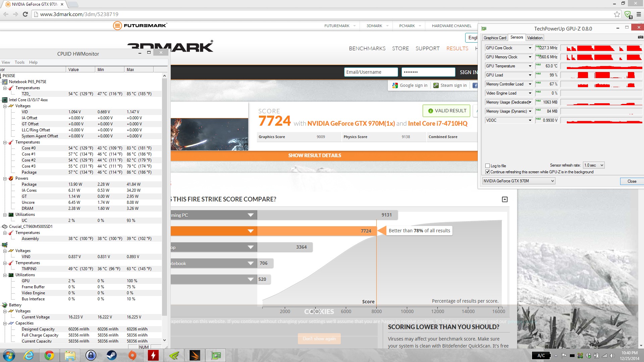Open the Help menu in HWMonitor

coord(33,62)
